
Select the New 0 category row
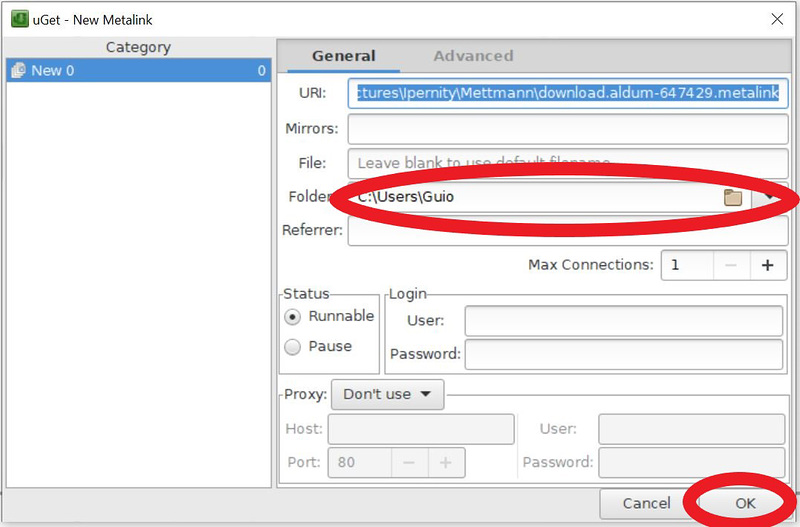coord(138,70)
